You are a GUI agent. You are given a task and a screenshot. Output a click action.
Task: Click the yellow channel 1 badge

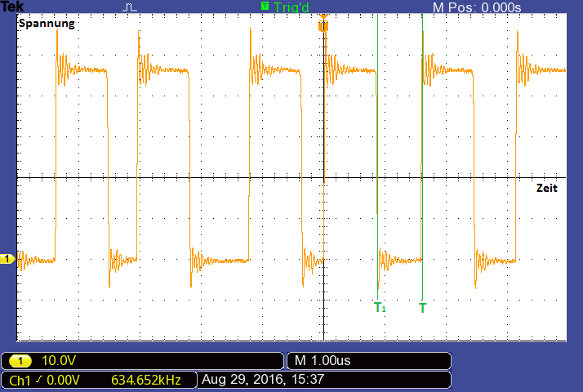click(20, 361)
